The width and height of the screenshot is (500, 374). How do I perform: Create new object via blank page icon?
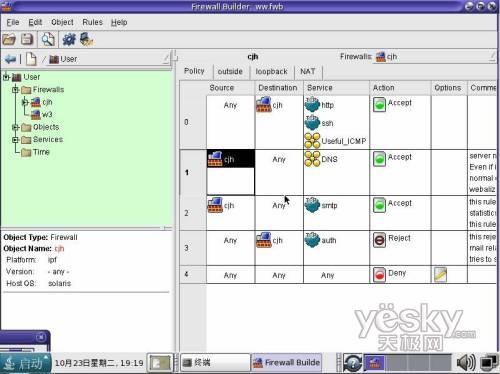[31, 59]
